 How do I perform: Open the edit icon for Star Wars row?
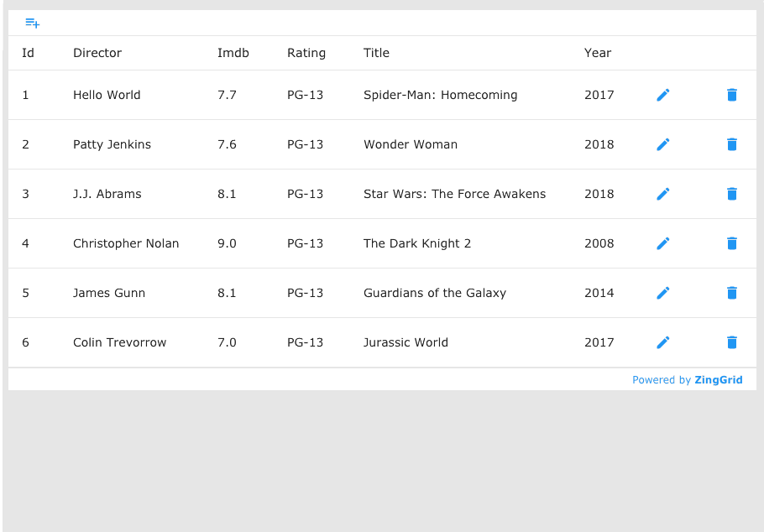[x=662, y=194]
